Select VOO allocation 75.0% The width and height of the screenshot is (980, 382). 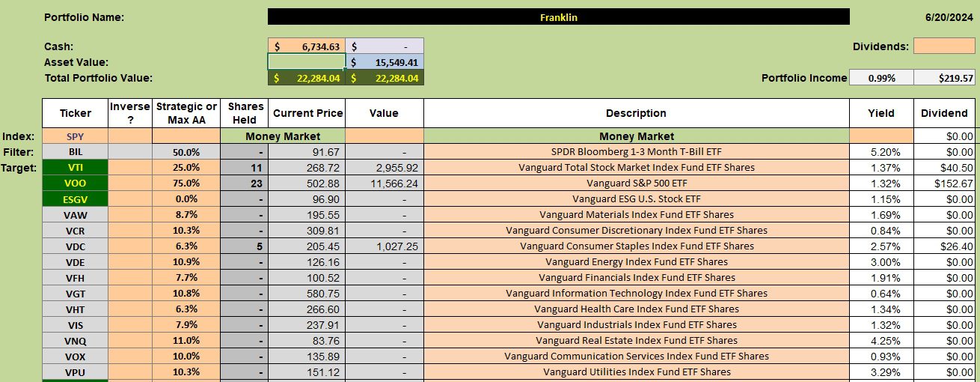[187, 184]
